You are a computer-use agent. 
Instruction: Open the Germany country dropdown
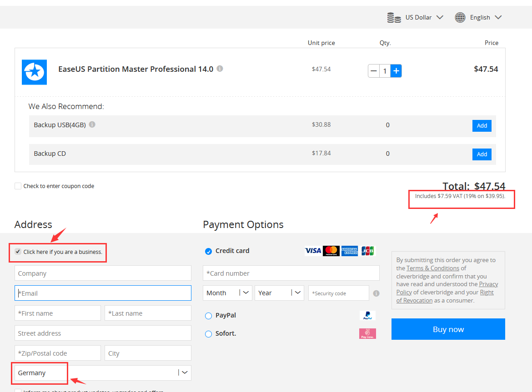pyautogui.click(x=103, y=372)
